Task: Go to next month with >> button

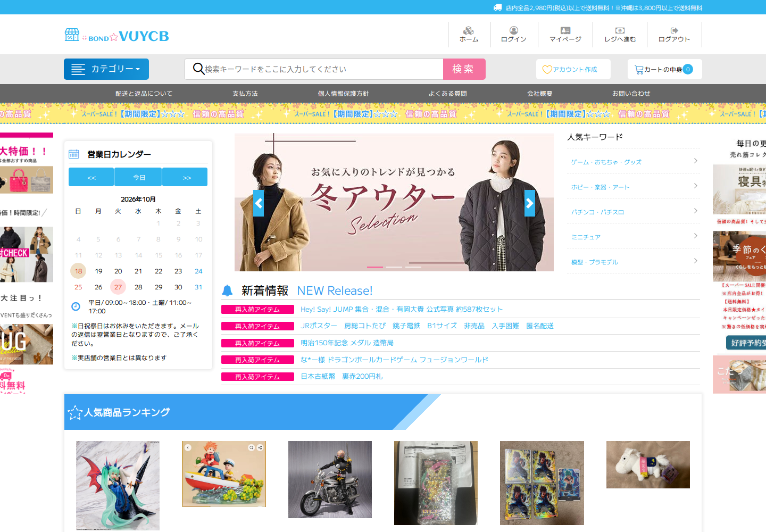Action: (185, 177)
